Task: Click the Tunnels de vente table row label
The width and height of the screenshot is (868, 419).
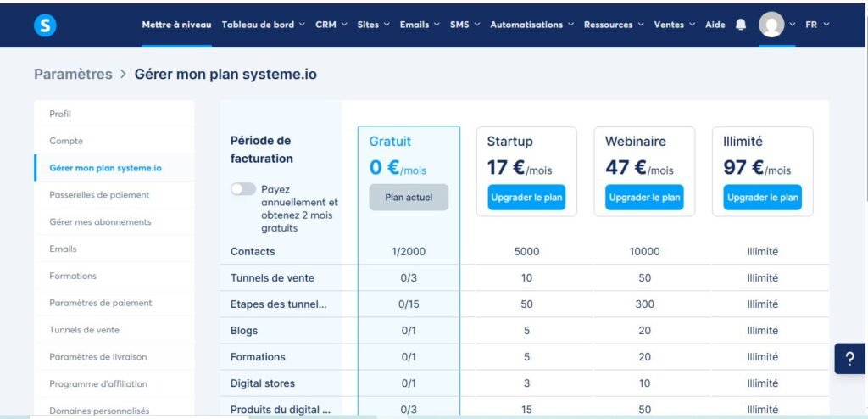Action: point(272,277)
